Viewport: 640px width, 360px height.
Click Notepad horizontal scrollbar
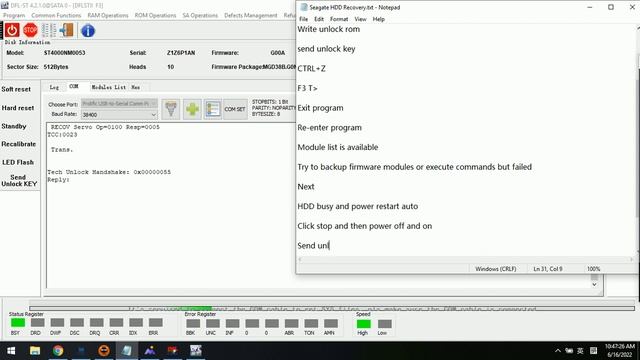coord(465,259)
